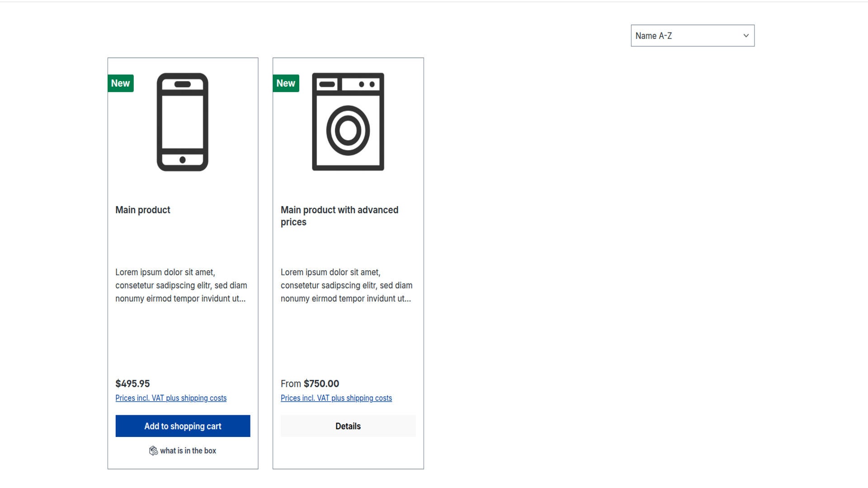Viewport: 868px width, 488px height.
Task: Click the drum circle of washing machine icon
Action: tap(348, 131)
